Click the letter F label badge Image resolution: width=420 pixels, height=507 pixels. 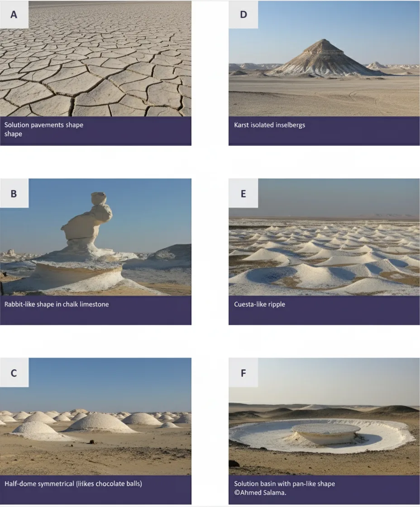pyautogui.click(x=243, y=373)
